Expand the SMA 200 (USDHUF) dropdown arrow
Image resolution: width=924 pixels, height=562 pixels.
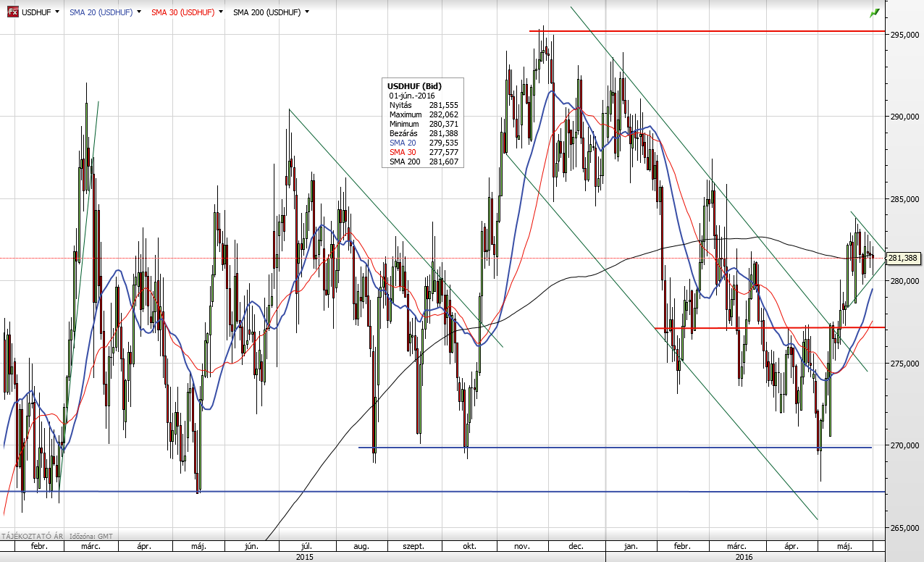[307, 12]
